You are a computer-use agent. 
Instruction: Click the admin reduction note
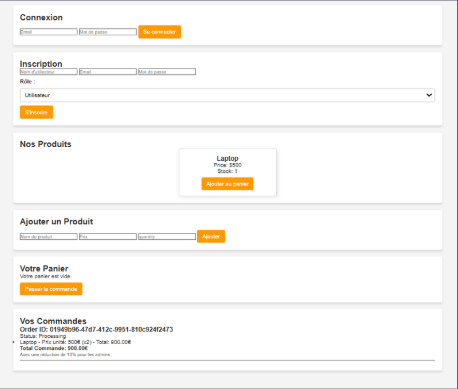[x=65, y=355]
